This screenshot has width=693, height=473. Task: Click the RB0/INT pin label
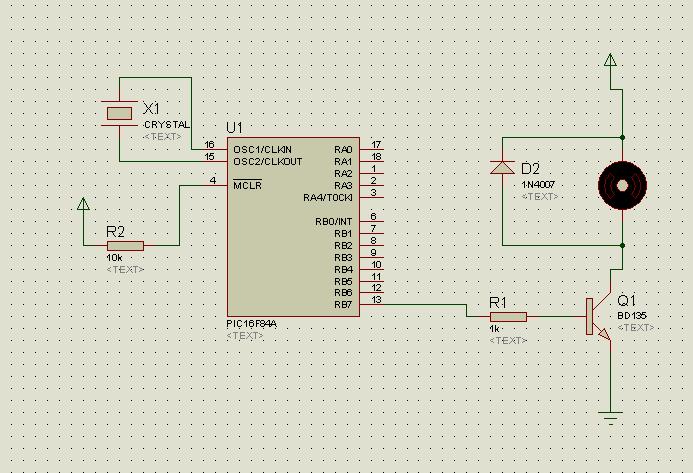[334, 221]
